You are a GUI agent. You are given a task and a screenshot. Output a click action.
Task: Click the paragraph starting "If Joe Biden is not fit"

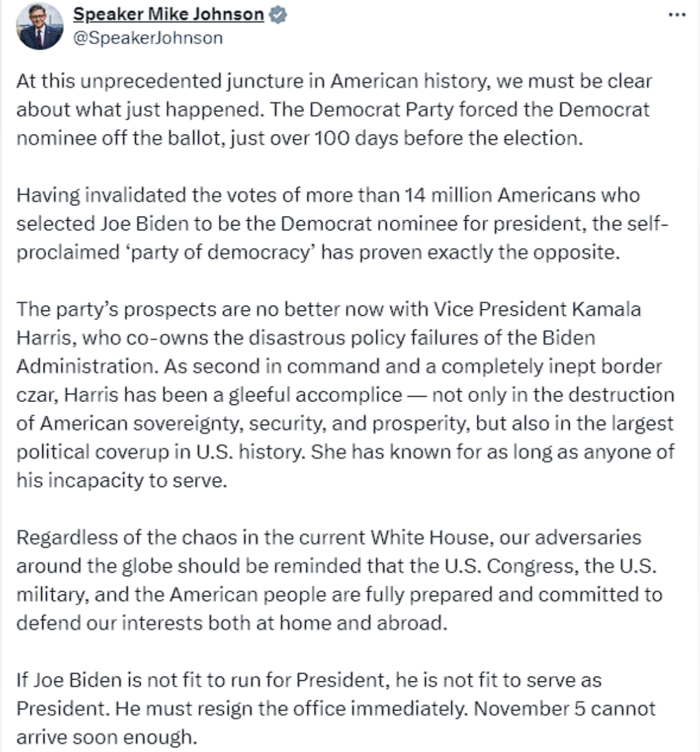[335, 708]
